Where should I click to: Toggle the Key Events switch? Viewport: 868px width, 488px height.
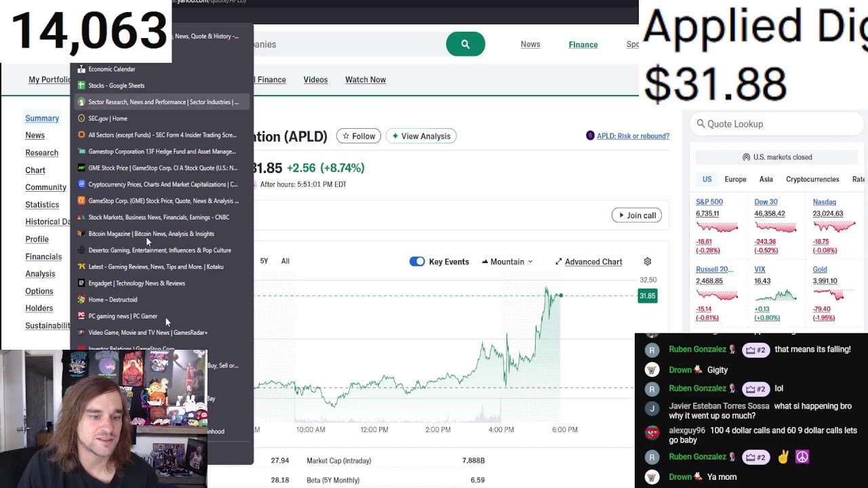pos(417,262)
